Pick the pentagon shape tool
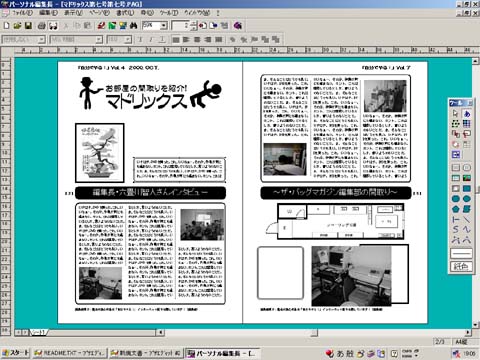 [x=456, y=209]
